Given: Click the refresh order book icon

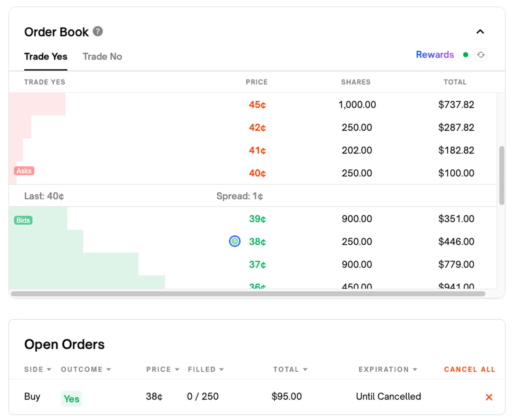Looking at the screenshot, I should (480, 55).
